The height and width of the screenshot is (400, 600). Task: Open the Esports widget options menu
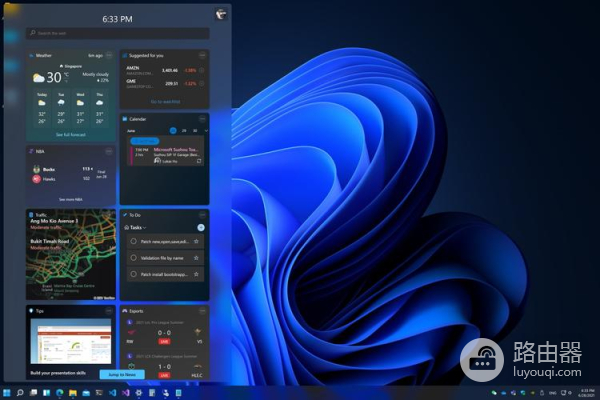point(202,310)
